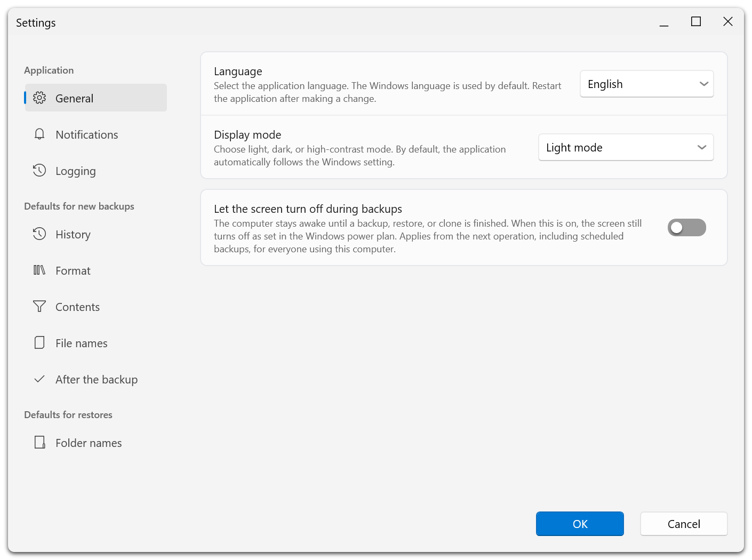Click the clock icon next to Logging

click(x=39, y=170)
